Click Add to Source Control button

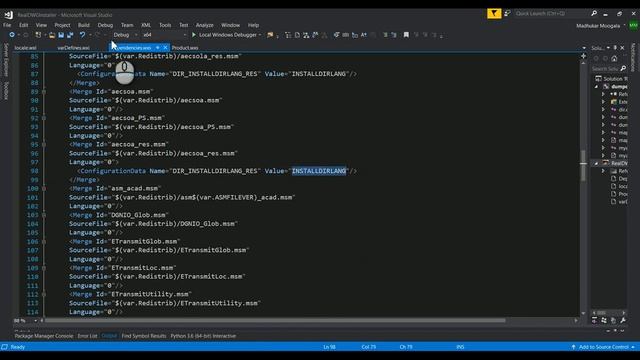(603, 347)
